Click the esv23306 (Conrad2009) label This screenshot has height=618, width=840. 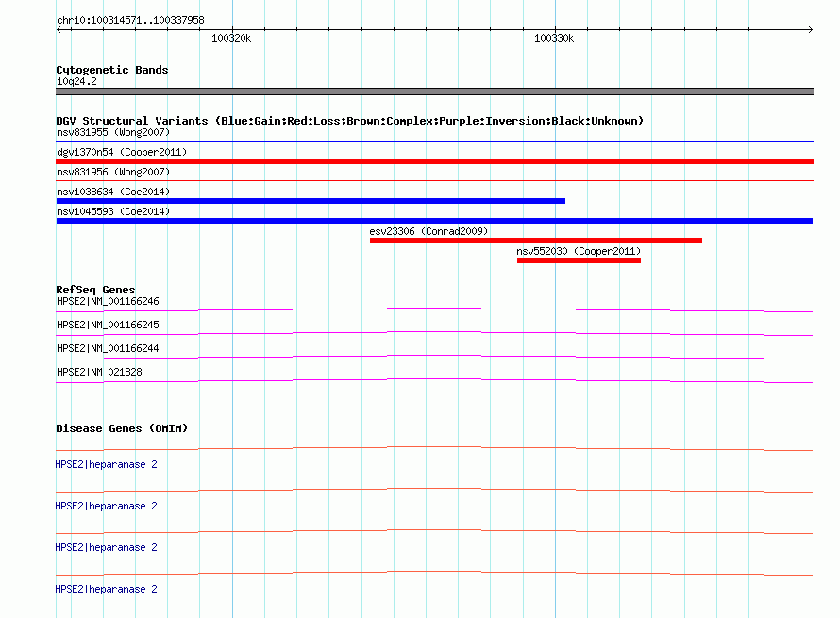click(x=428, y=231)
